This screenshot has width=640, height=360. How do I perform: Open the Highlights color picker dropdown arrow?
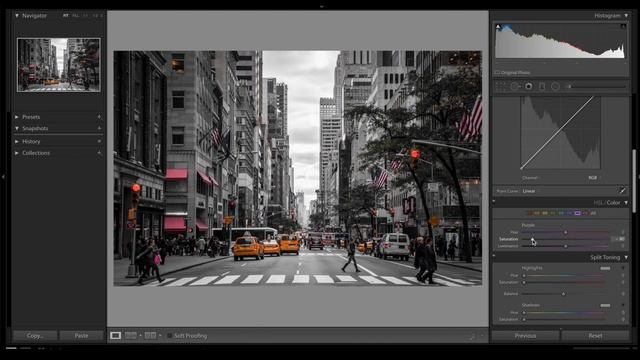(623, 268)
